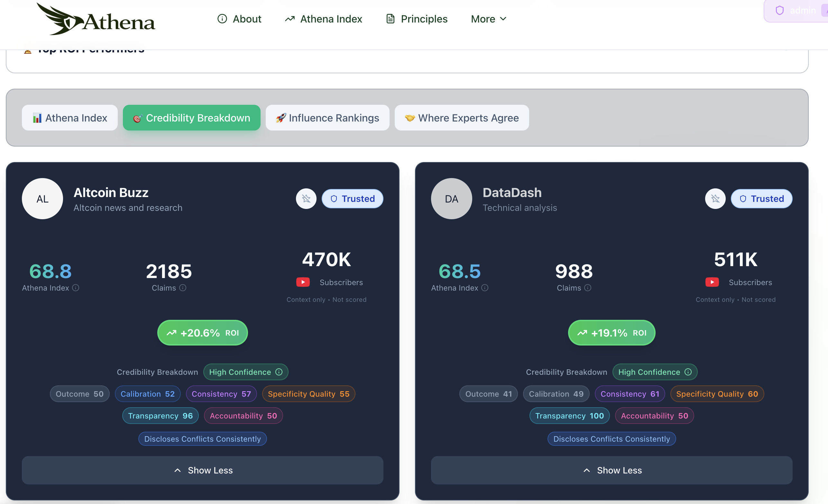Toggle Trusted badge on Altcoin Buzz
The image size is (828, 504).
tap(352, 199)
